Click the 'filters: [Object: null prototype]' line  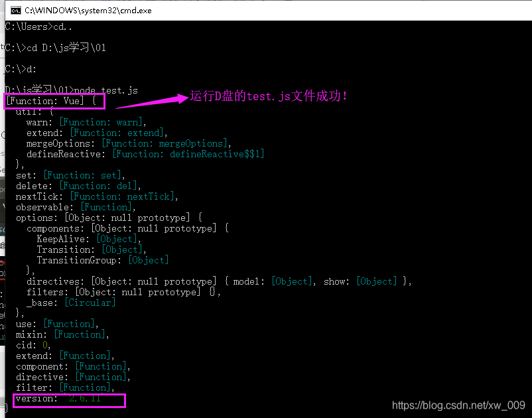coord(123,292)
